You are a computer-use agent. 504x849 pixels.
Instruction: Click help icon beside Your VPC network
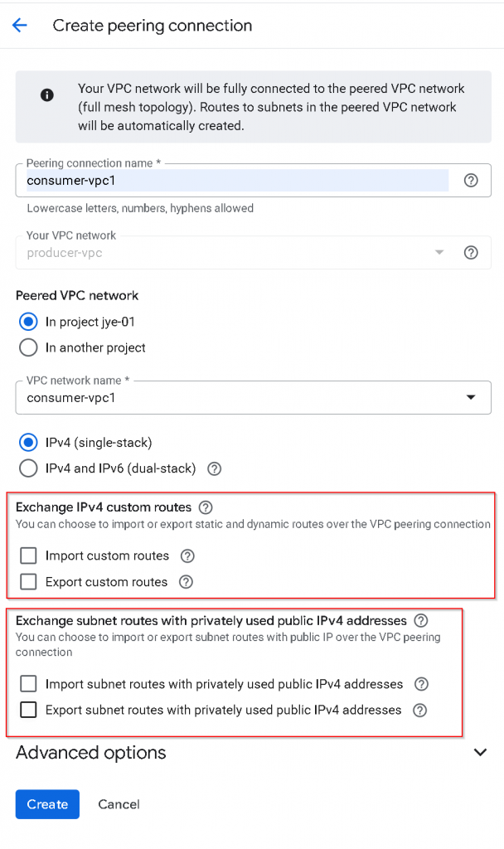click(x=471, y=253)
